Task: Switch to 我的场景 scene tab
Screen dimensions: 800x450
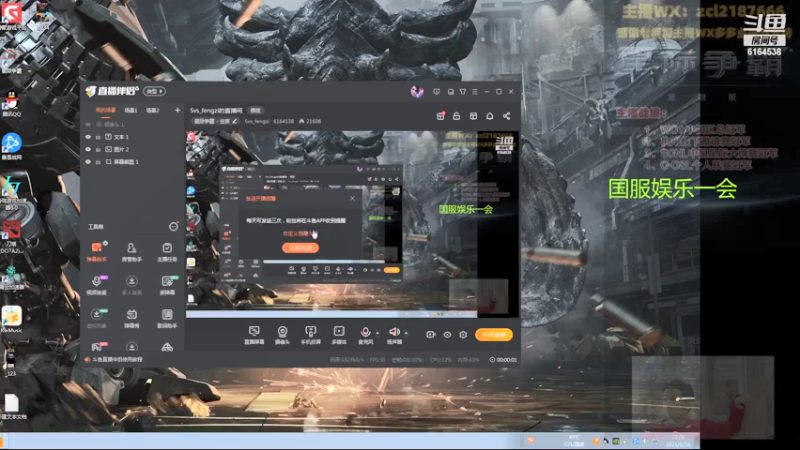Action: 106,110
